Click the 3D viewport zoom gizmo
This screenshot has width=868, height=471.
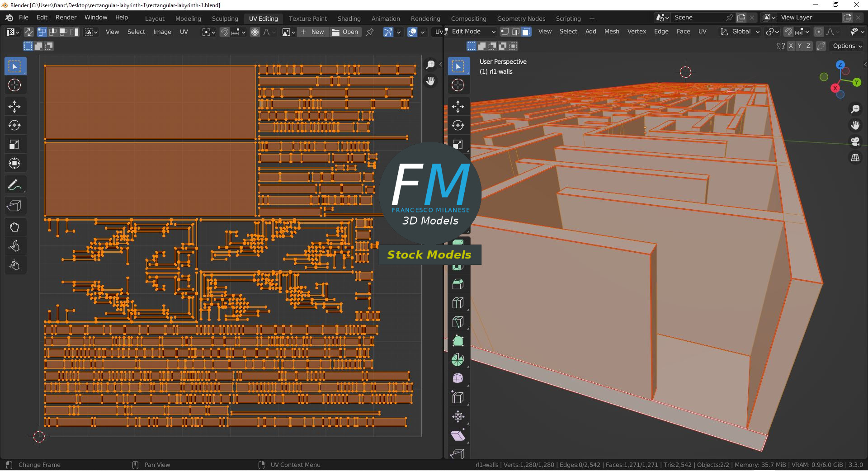click(x=855, y=109)
